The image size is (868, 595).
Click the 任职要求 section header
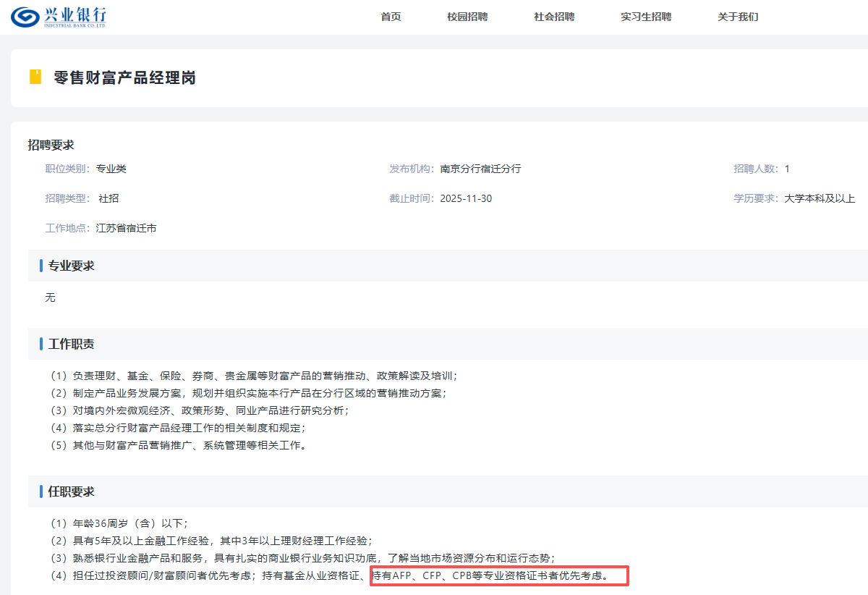click(x=71, y=491)
